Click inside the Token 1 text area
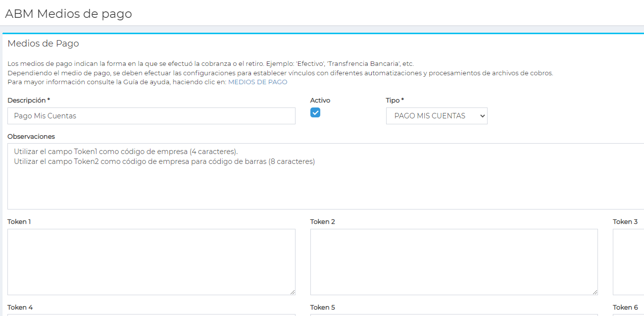 tap(151, 262)
